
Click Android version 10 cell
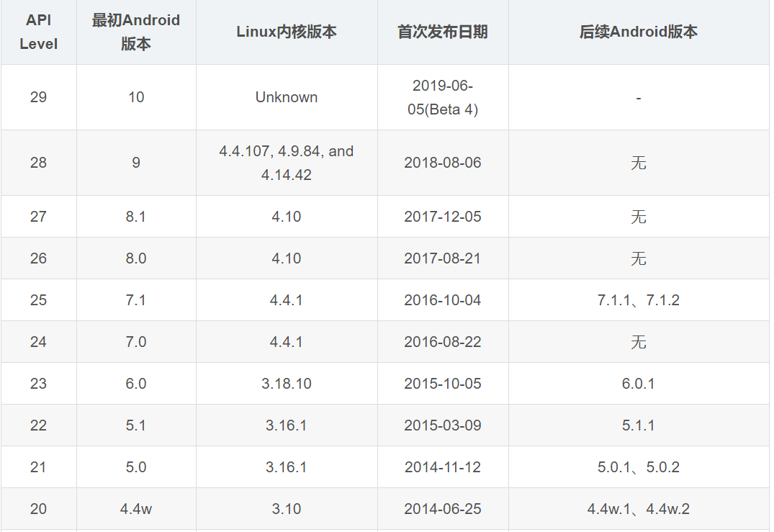(x=136, y=97)
